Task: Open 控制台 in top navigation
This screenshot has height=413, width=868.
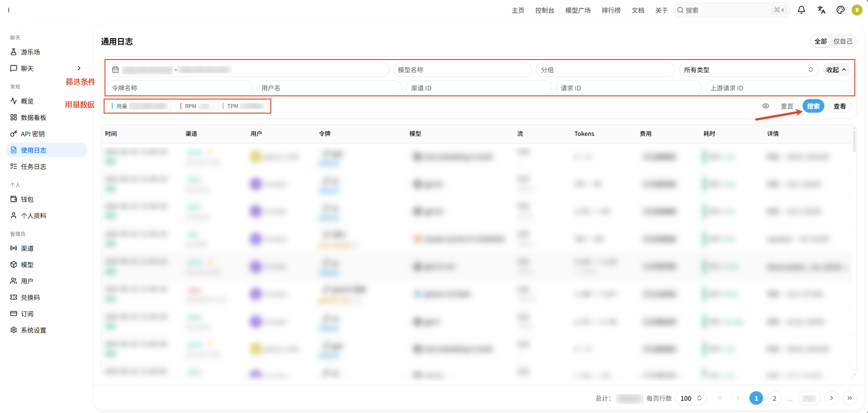Action: click(545, 10)
